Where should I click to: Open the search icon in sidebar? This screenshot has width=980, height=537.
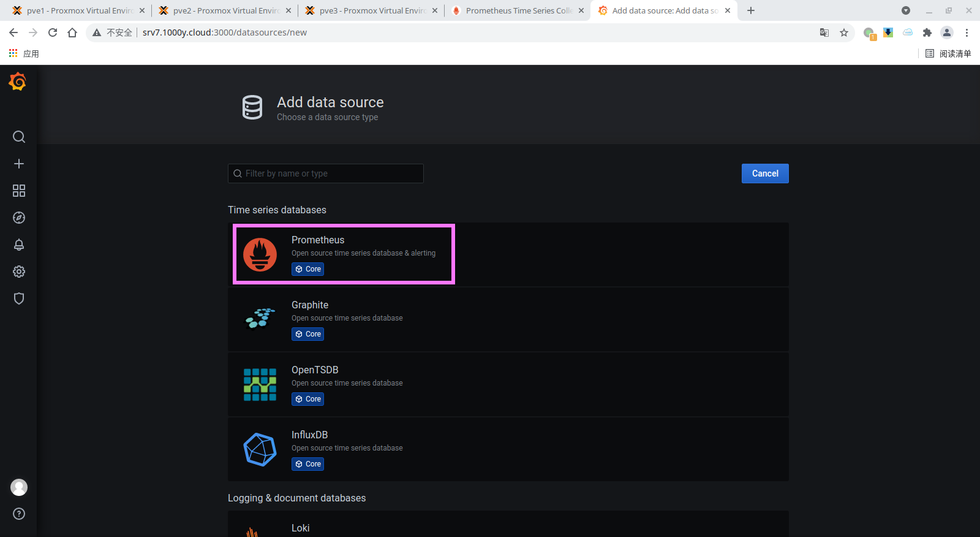(x=19, y=137)
